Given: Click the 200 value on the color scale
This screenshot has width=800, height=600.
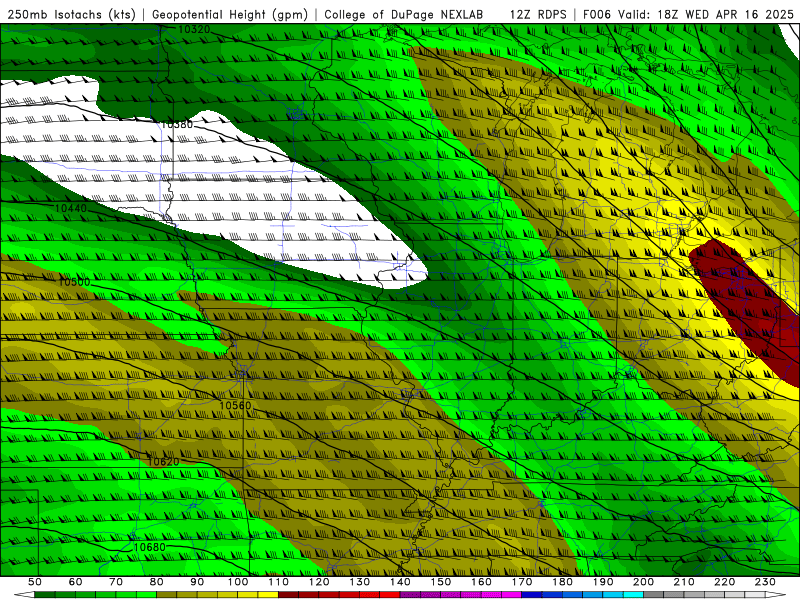Looking at the screenshot, I should click(x=643, y=582).
